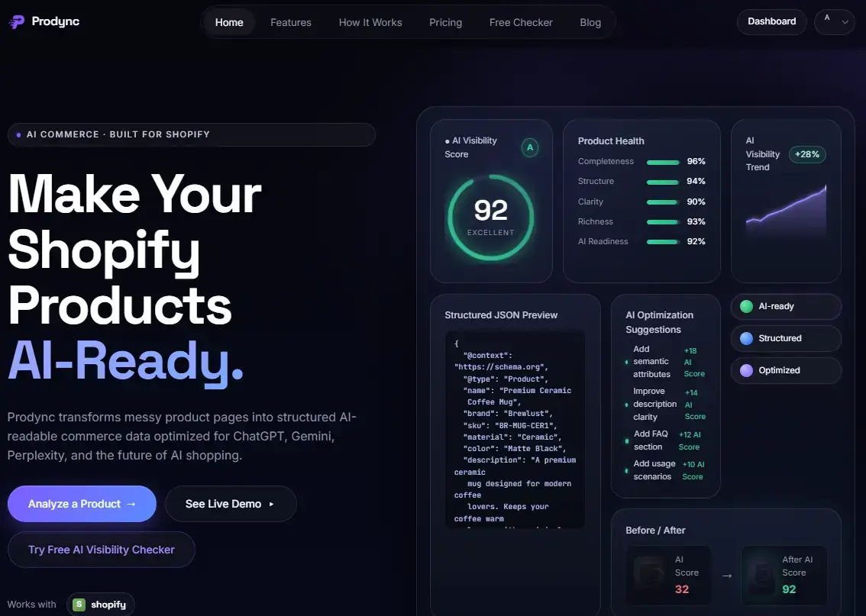Open the Free Checker page

[520, 23]
